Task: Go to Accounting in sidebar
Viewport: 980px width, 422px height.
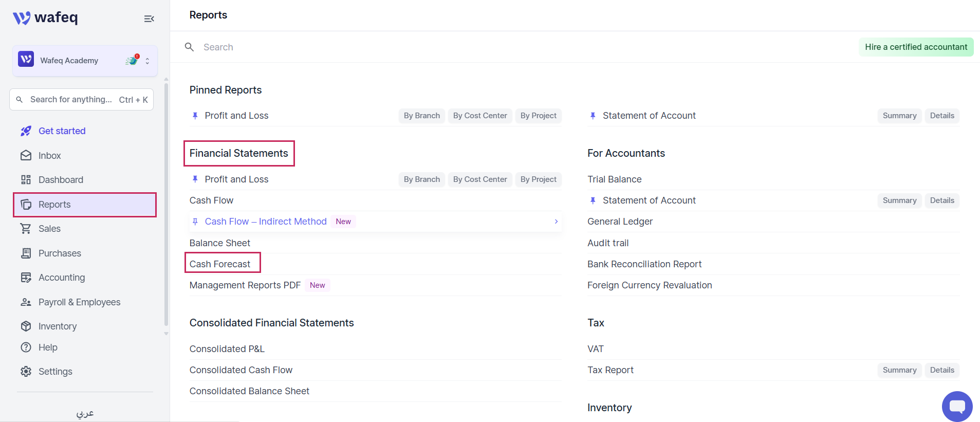Action: (62, 278)
